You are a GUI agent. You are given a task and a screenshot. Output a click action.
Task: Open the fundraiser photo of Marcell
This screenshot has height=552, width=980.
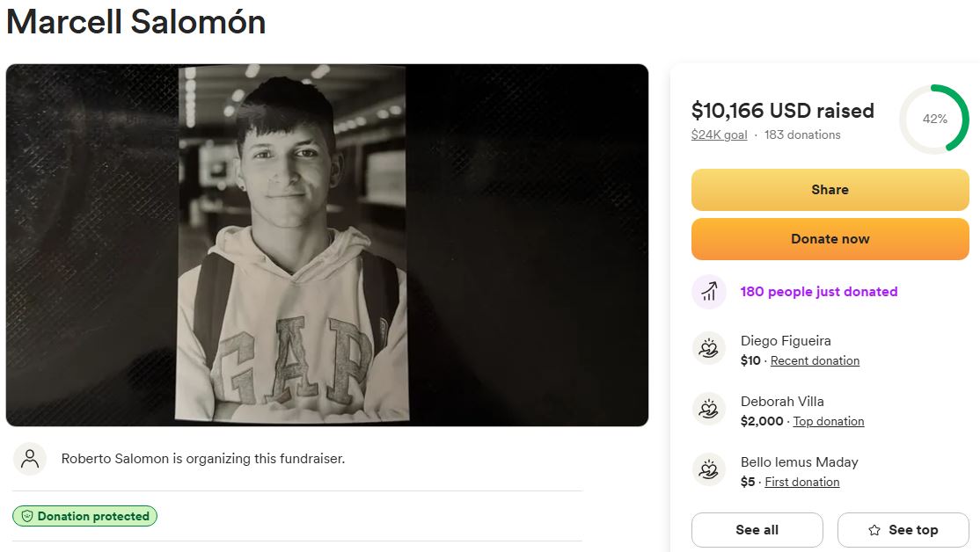pyautogui.click(x=327, y=245)
